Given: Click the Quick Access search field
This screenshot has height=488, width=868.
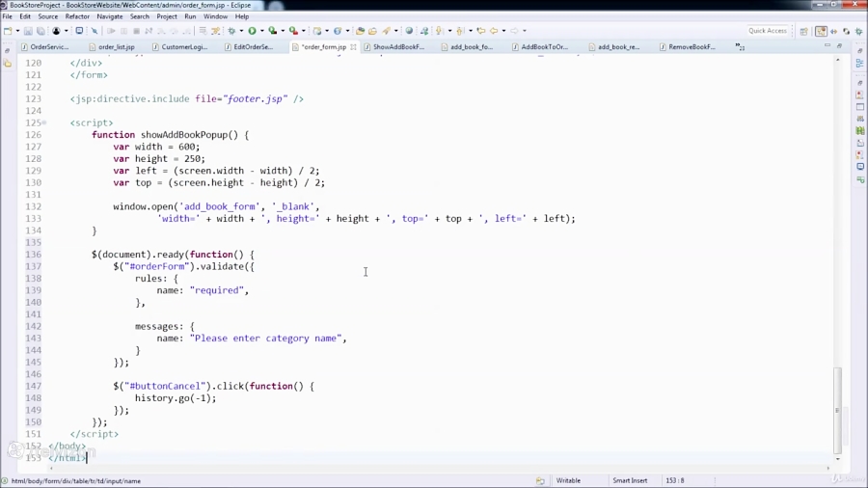Looking at the screenshot, I should pos(768,31).
